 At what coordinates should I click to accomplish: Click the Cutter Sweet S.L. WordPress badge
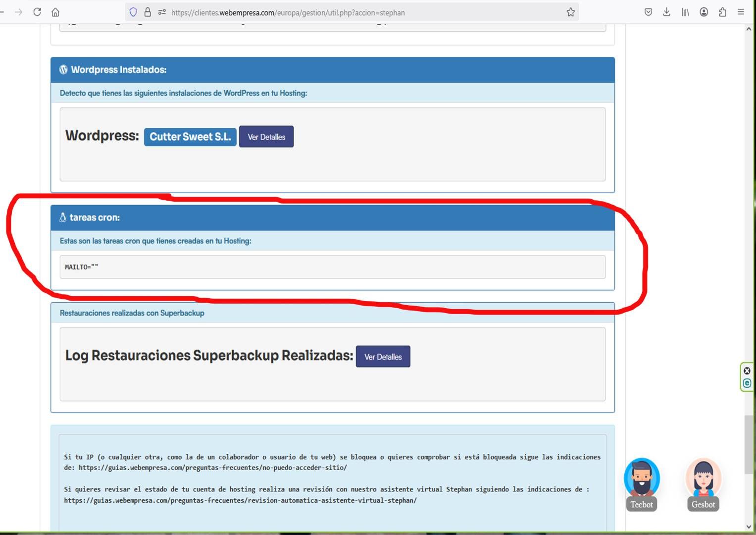click(x=190, y=137)
